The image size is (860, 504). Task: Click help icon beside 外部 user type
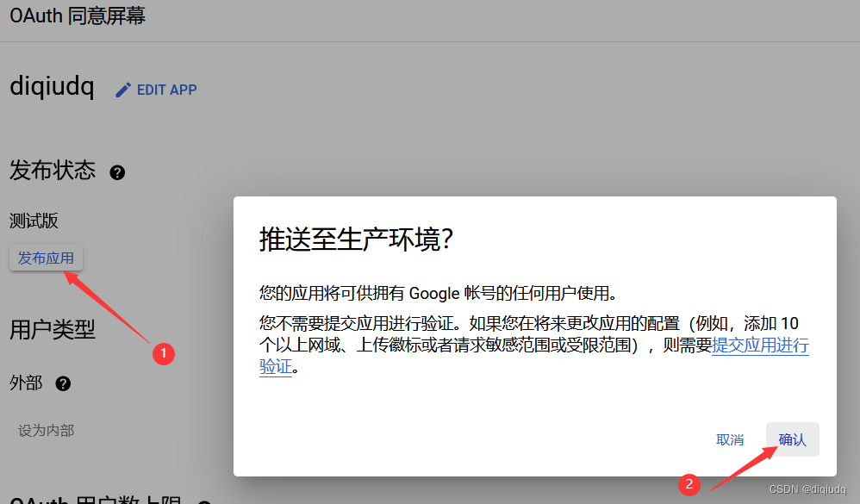pyautogui.click(x=63, y=383)
